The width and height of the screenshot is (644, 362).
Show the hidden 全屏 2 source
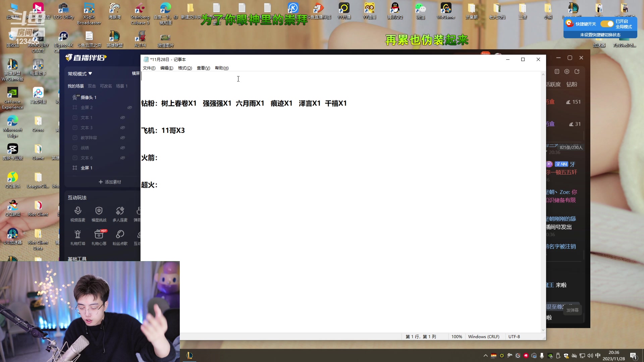pos(129,108)
